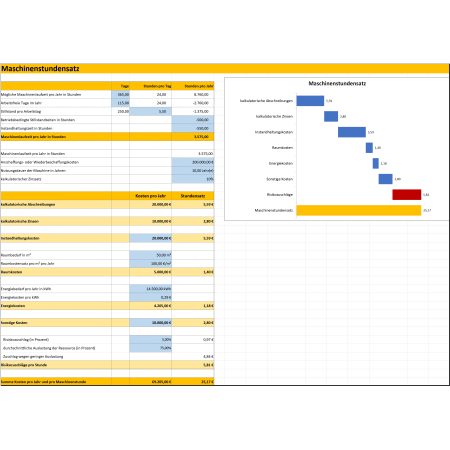
Task: Select the bold Raumkosten row label
Action: tap(11, 272)
